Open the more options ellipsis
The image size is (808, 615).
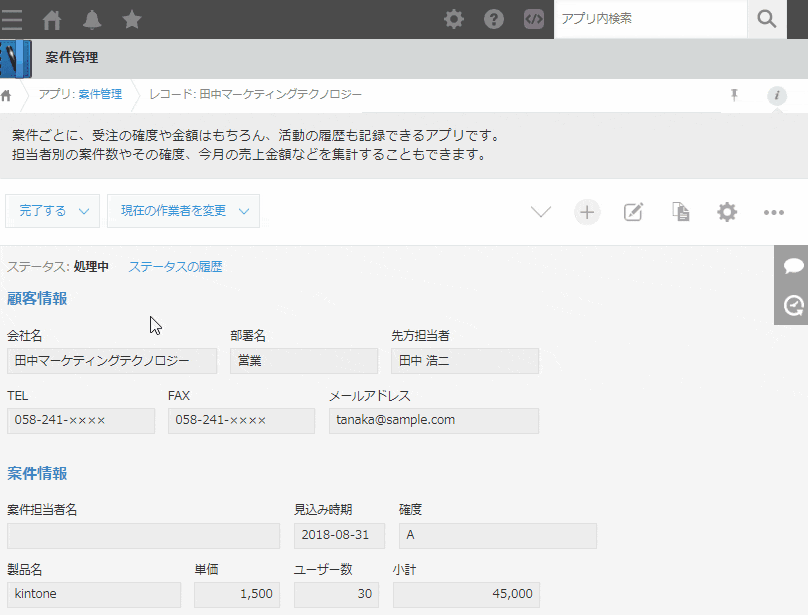773,212
